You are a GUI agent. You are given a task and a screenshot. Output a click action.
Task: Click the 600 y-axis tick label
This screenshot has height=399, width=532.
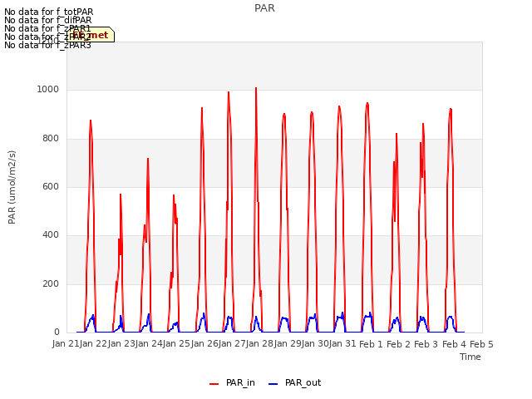click(x=51, y=187)
